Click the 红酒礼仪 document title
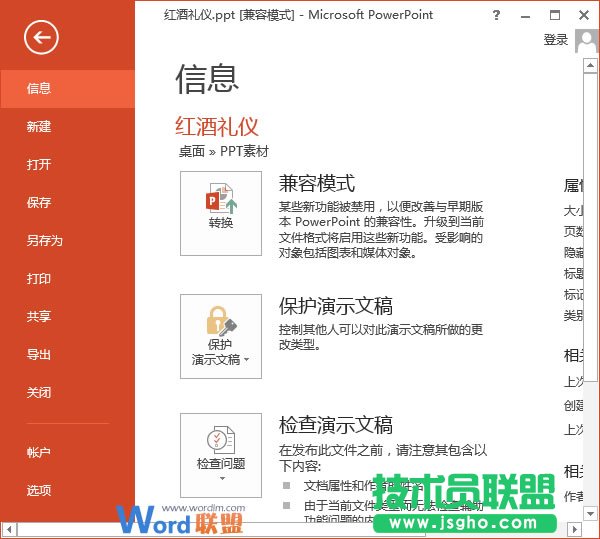This screenshot has height=539, width=600. point(217,126)
